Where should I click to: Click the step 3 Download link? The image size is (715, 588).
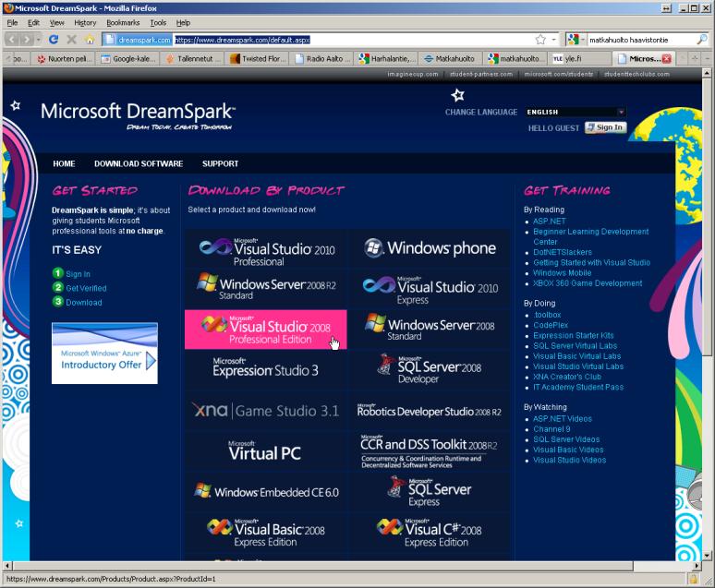(x=84, y=302)
